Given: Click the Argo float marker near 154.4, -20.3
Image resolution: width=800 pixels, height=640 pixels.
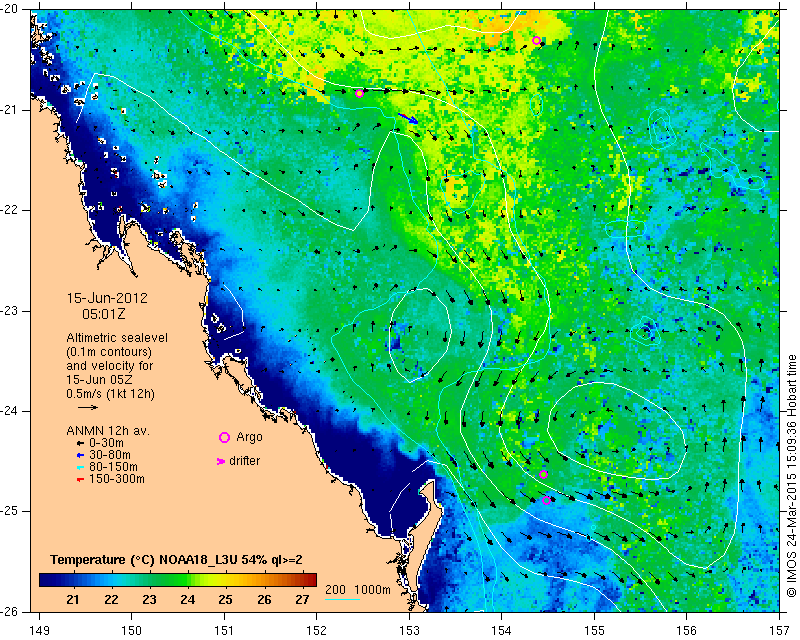Looking at the screenshot, I should click(536, 41).
